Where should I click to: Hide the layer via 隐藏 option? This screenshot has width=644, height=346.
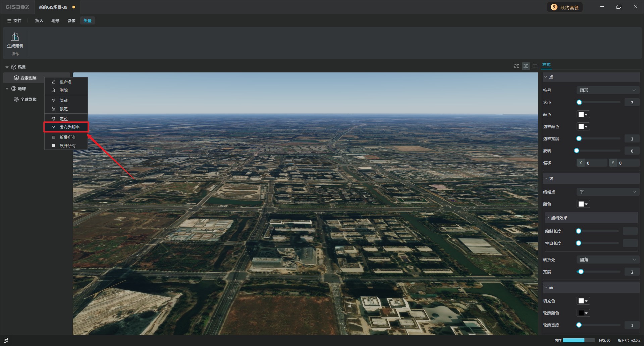pos(63,100)
